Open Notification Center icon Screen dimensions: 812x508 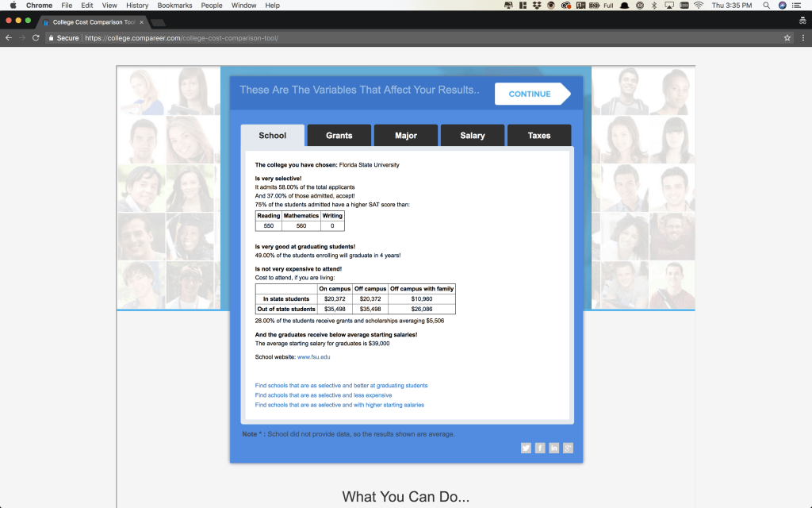(x=796, y=6)
